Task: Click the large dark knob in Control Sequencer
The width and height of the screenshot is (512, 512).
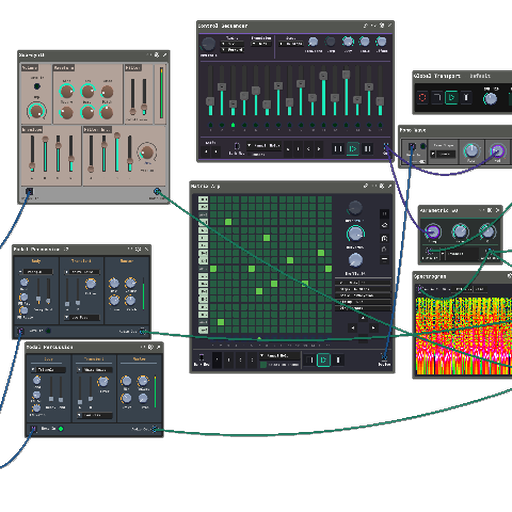Action: click(x=208, y=44)
